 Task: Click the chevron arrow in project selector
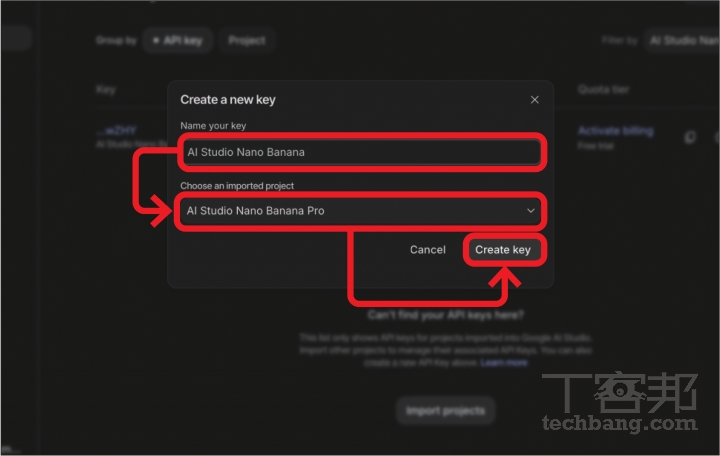(531, 211)
